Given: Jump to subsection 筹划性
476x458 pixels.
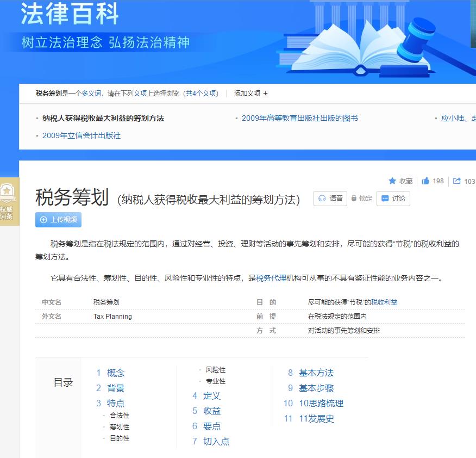Looking at the screenshot, I should [120, 426].
